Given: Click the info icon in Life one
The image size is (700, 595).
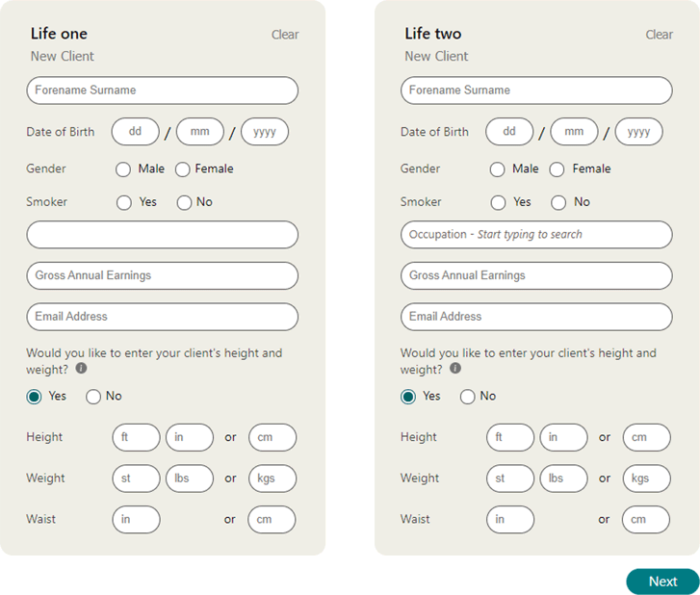Looking at the screenshot, I should [81, 368].
